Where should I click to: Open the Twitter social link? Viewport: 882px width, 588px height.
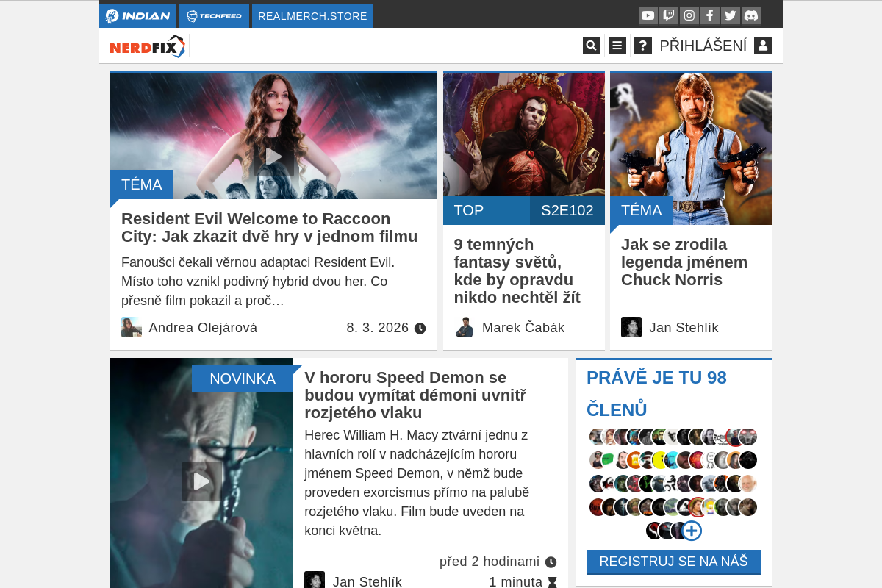point(730,15)
